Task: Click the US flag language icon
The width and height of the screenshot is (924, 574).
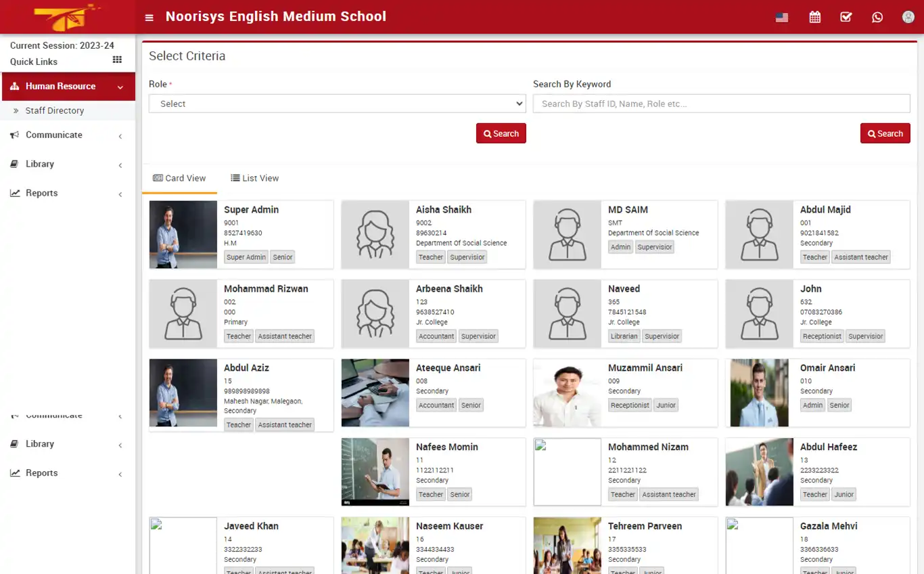Action: pyautogui.click(x=782, y=17)
